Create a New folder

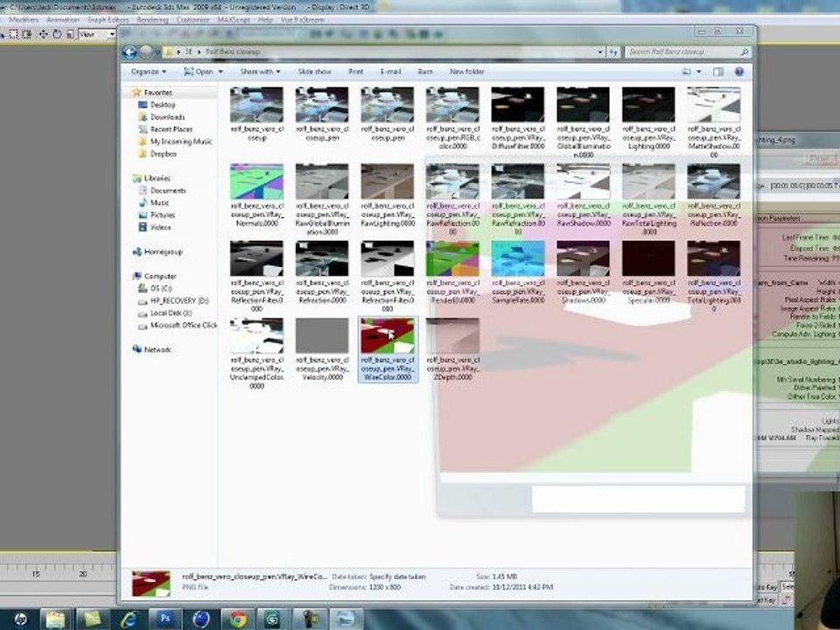[466, 71]
